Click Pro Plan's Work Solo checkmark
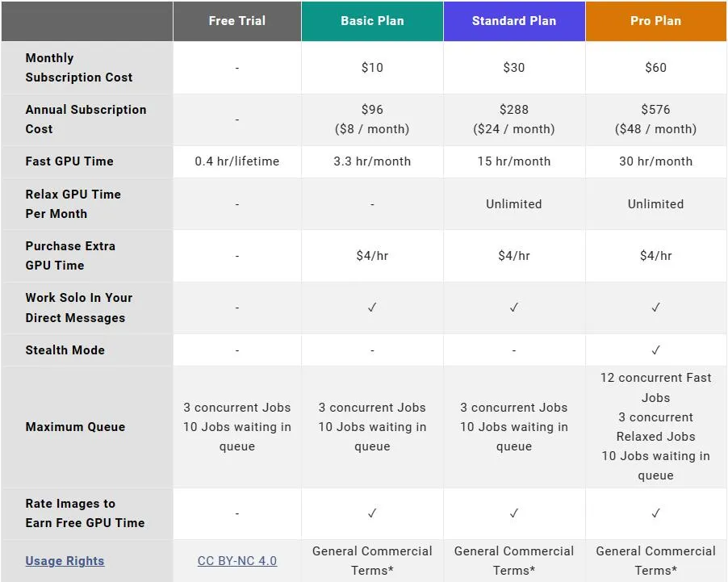728x582 pixels. (x=655, y=308)
